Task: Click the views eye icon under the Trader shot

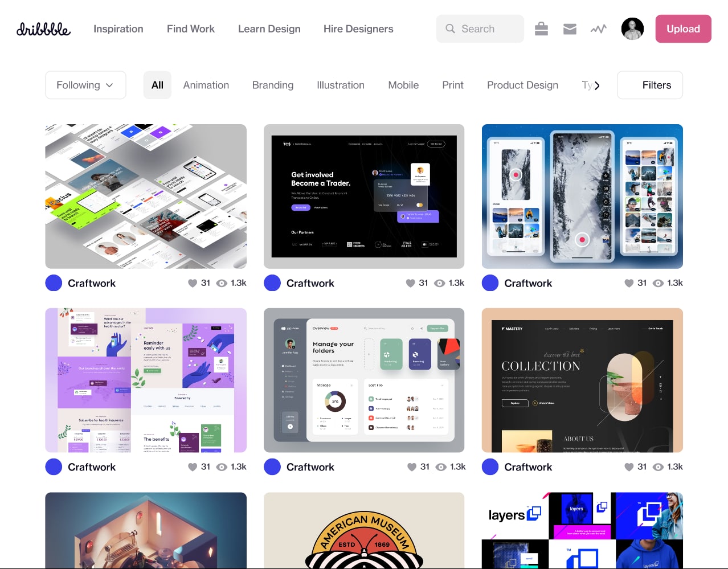Action: 439,283
